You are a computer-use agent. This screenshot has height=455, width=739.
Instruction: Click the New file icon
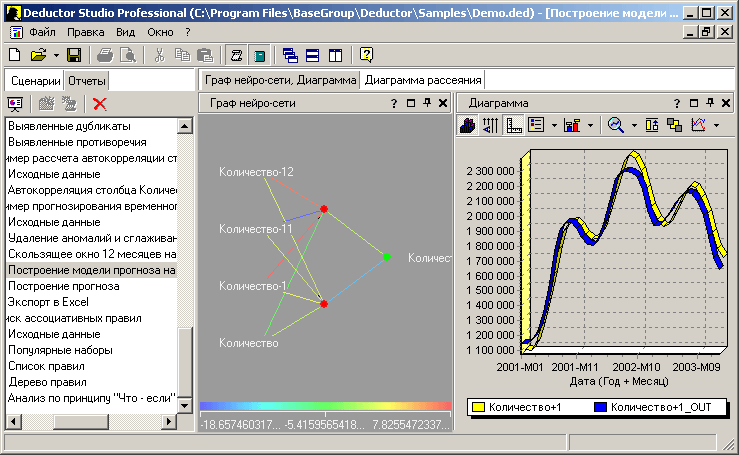tap(14, 55)
